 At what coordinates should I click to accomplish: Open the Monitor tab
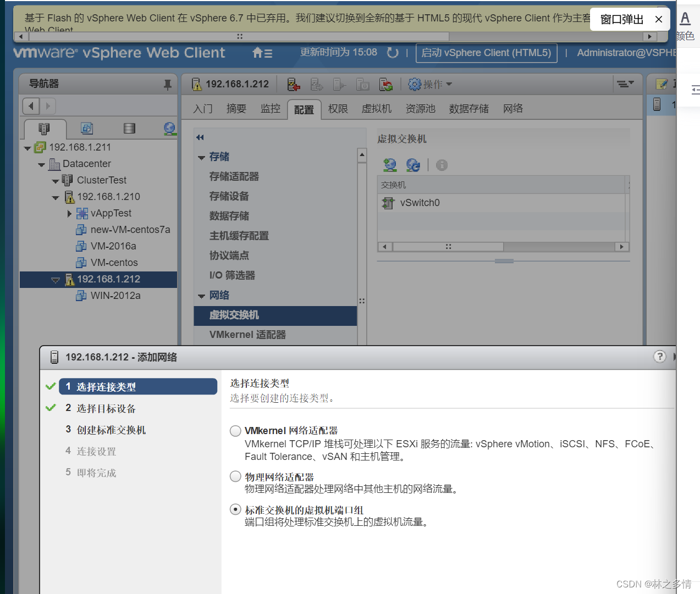[271, 109]
